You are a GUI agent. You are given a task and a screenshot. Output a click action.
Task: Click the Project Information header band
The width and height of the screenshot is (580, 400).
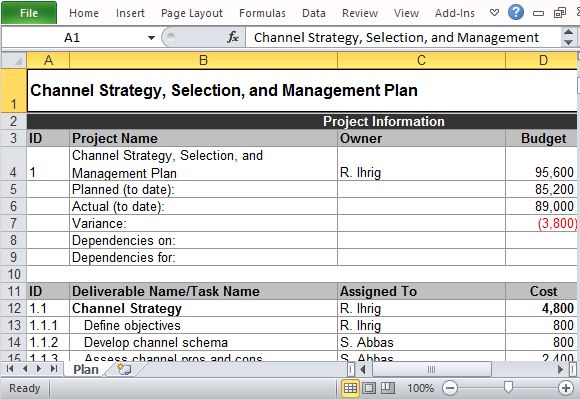coord(301,121)
